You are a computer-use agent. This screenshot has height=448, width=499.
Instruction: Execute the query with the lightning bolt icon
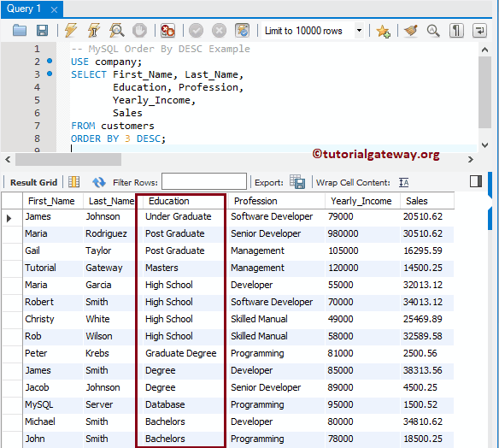click(x=71, y=31)
